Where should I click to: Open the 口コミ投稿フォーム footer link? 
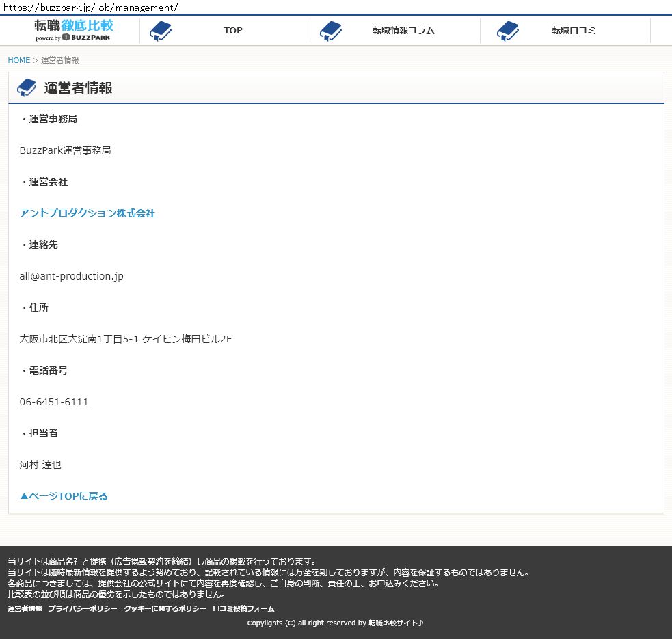(243, 608)
